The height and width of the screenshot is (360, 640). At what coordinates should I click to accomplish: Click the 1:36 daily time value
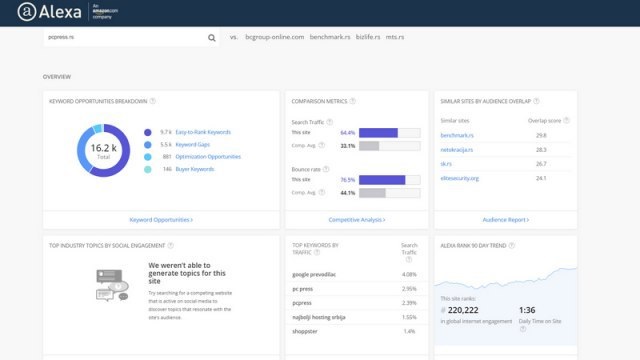(527, 310)
